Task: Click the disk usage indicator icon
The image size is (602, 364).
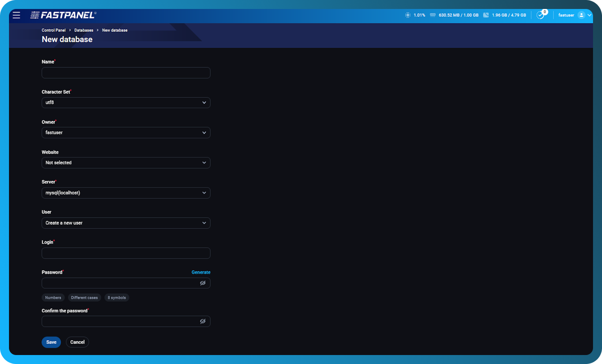Action: pos(486,14)
